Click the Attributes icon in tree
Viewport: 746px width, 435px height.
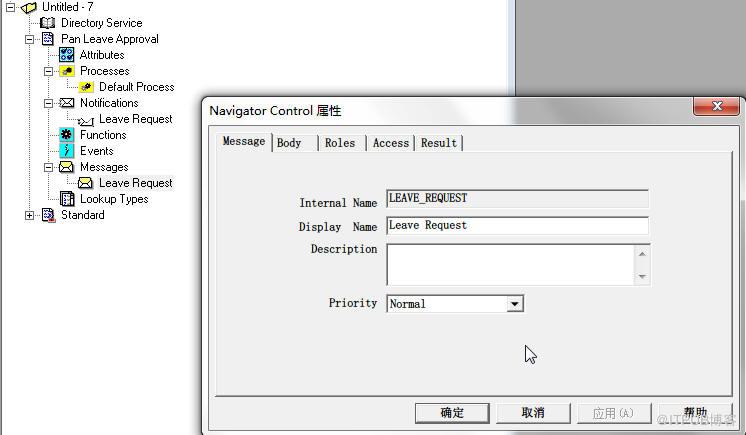tap(67, 55)
